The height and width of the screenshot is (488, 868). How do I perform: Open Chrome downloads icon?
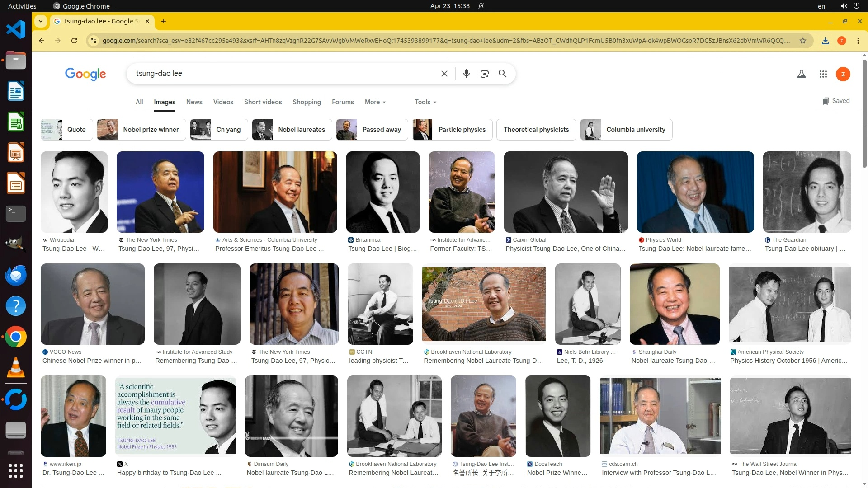pos(825,41)
